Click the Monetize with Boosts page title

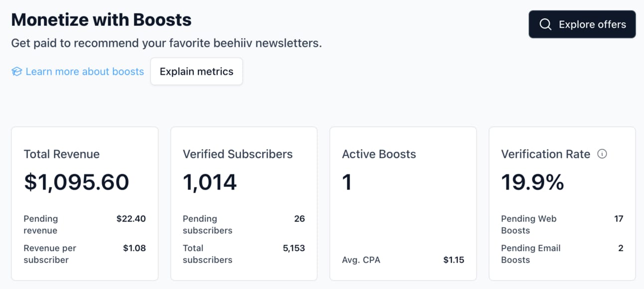(101, 19)
